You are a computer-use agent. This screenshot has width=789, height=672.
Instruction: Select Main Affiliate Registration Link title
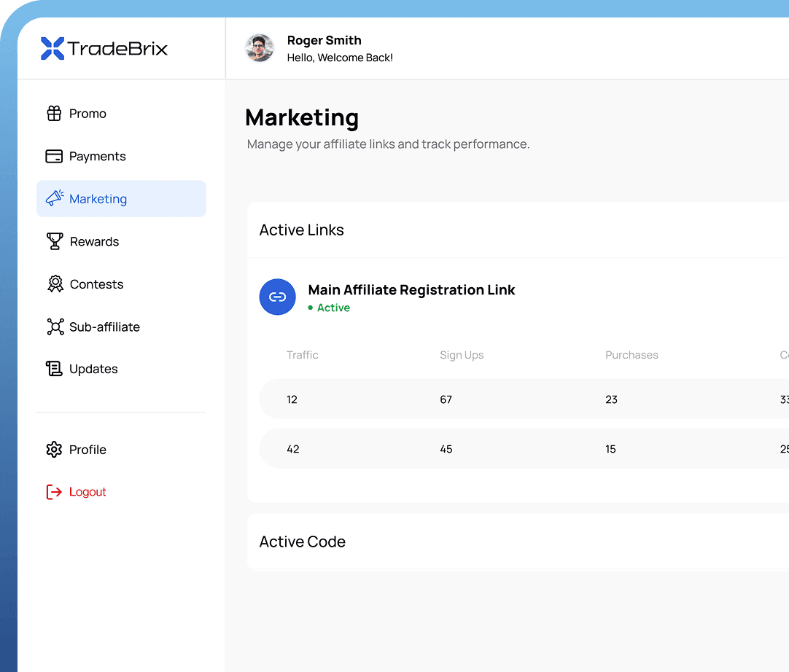pos(411,290)
